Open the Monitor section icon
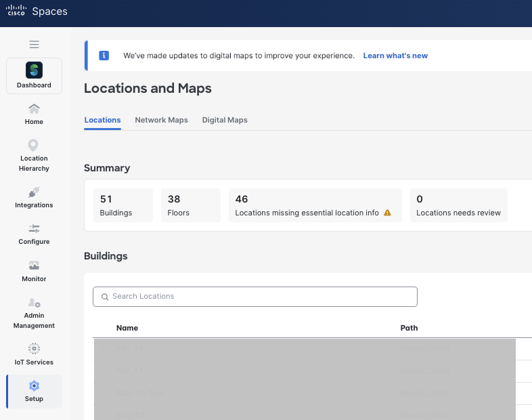This screenshot has height=420, width=532. [x=34, y=266]
